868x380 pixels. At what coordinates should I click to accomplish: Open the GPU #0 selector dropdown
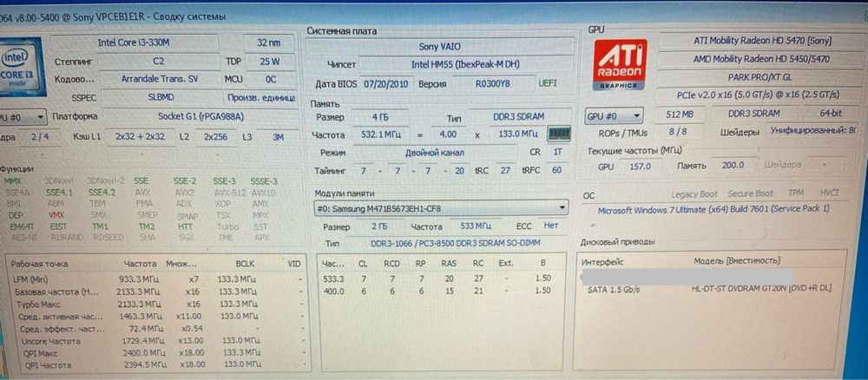[x=614, y=116]
